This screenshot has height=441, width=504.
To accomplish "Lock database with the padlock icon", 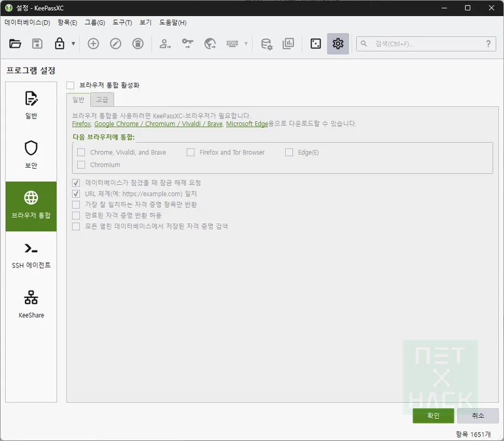I will pyautogui.click(x=59, y=44).
